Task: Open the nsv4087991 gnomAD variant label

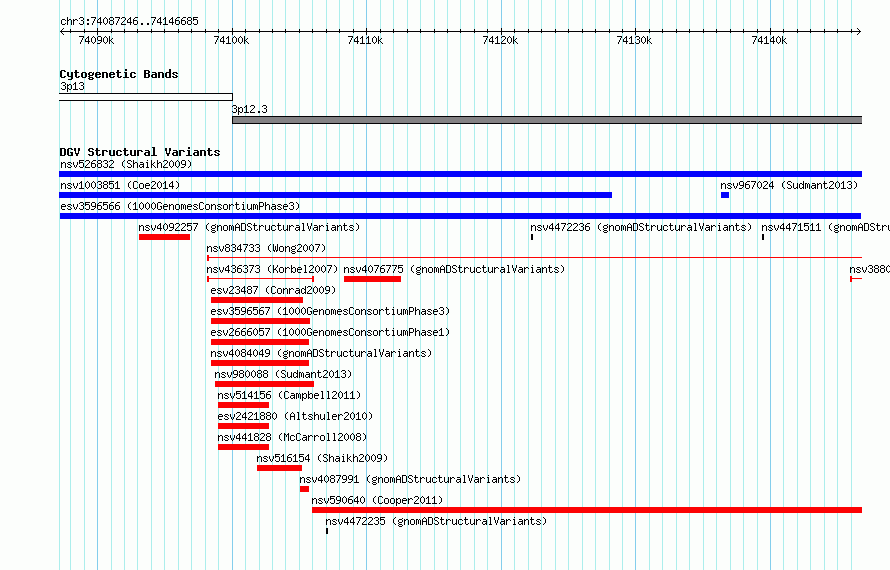Action: (410, 479)
